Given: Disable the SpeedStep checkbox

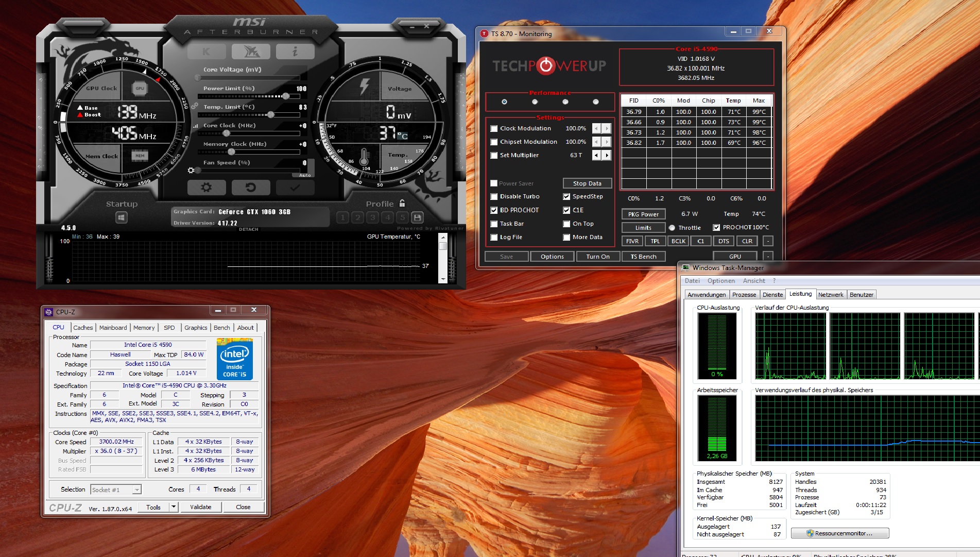Looking at the screenshot, I should 566,197.
